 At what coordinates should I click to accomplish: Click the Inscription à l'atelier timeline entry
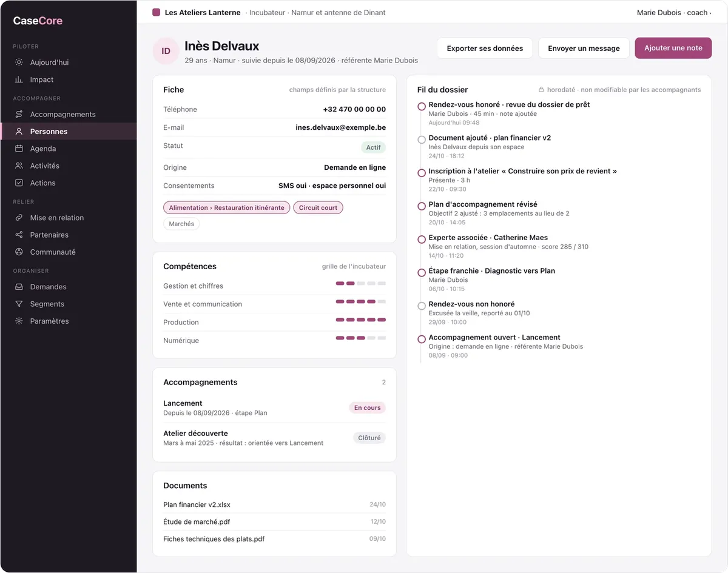(522, 179)
